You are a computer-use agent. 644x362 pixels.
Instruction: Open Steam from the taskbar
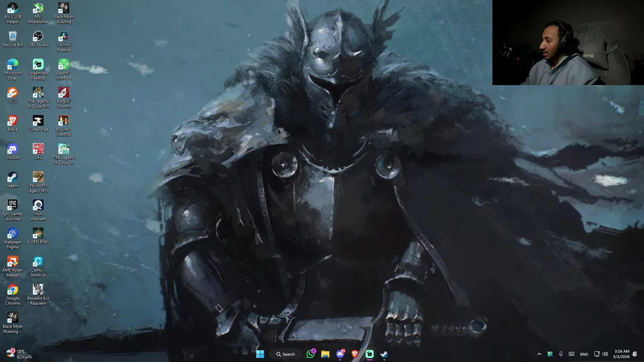point(384,354)
